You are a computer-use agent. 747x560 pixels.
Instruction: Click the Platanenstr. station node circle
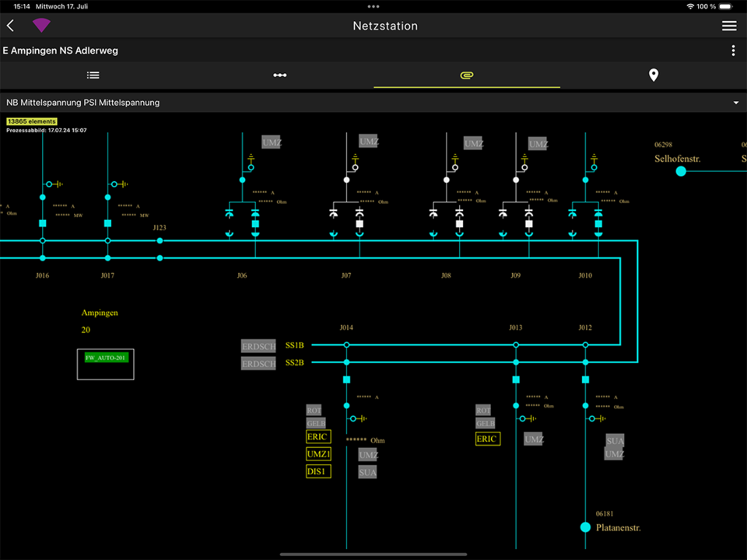point(585,527)
